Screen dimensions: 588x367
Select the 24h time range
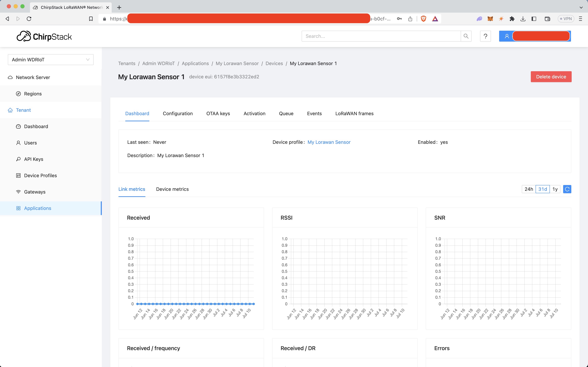(529, 189)
